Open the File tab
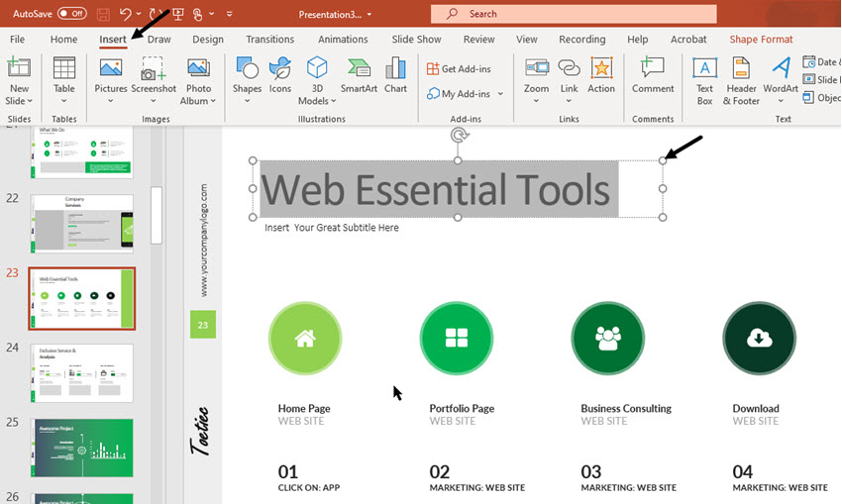842x504 pixels. (x=17, y=40)
